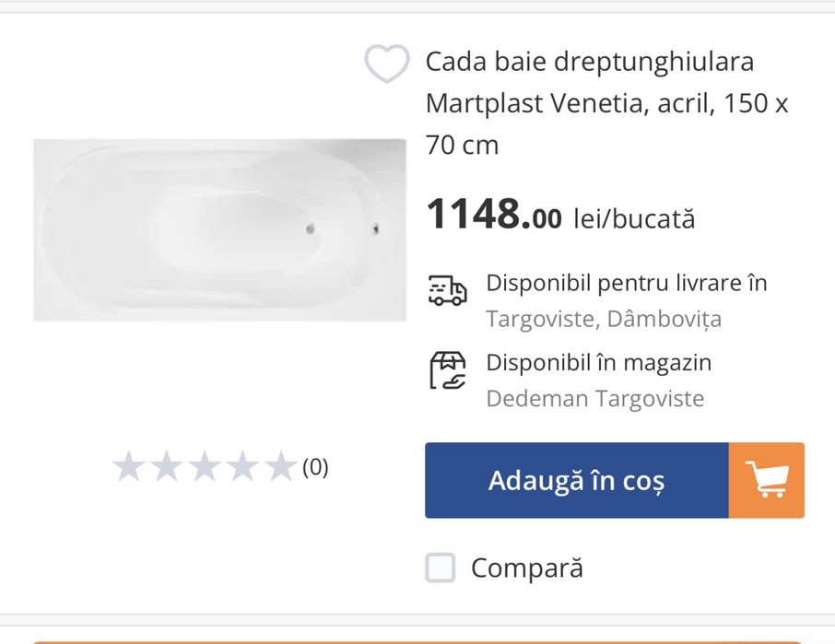Click the orange shopping cart icon
Viewport: 835px width, 644px height.
click(x=766, y=480)
